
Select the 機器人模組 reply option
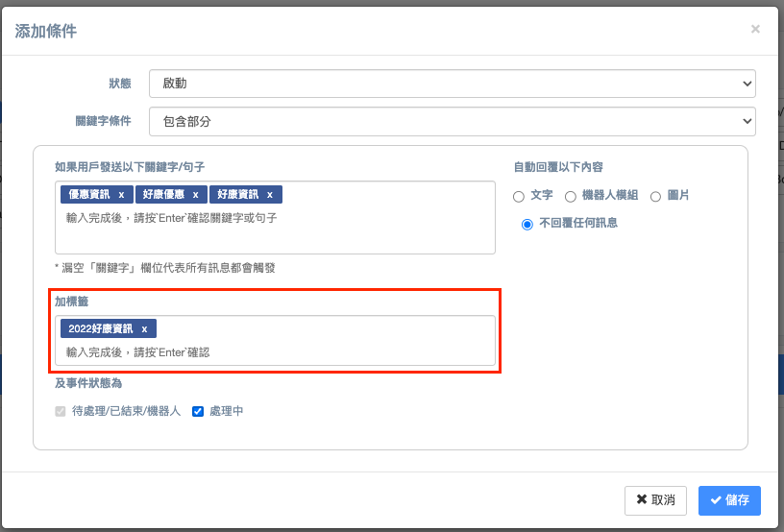click(571, 196)
